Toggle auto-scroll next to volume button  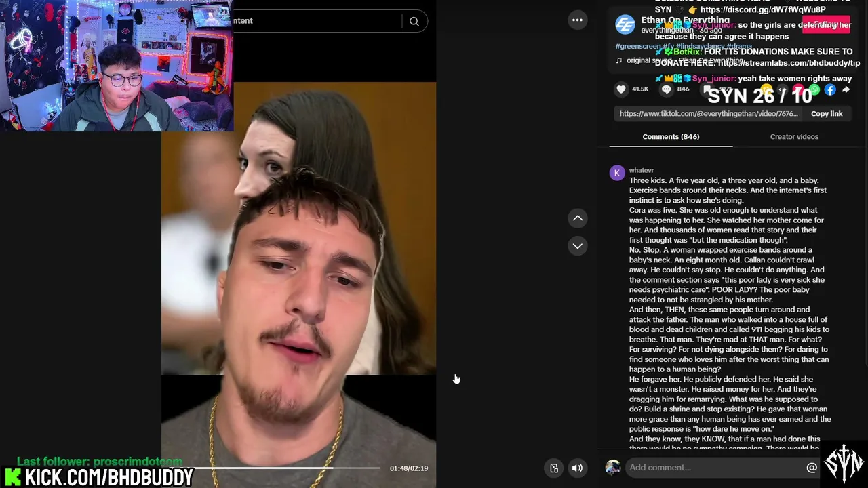pos(554,468)
